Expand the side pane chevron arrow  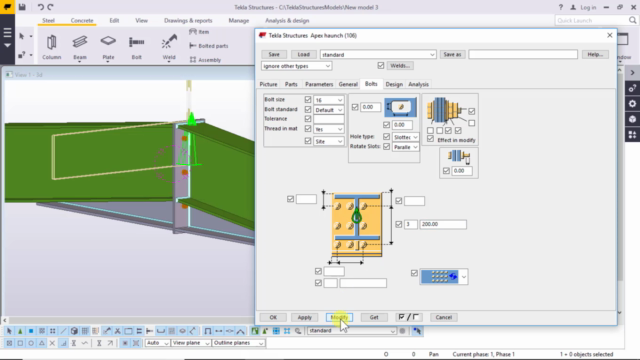click(x=632, y=73)
